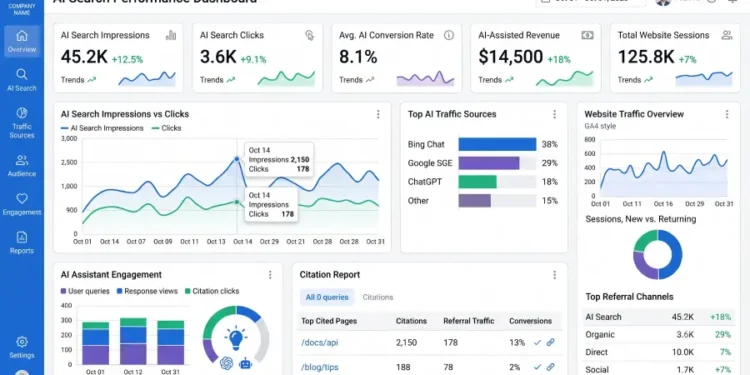Screen dimensions: 750x375
Task: Click the Bing Chat traffic bar
Action: (x=497, y=144)
